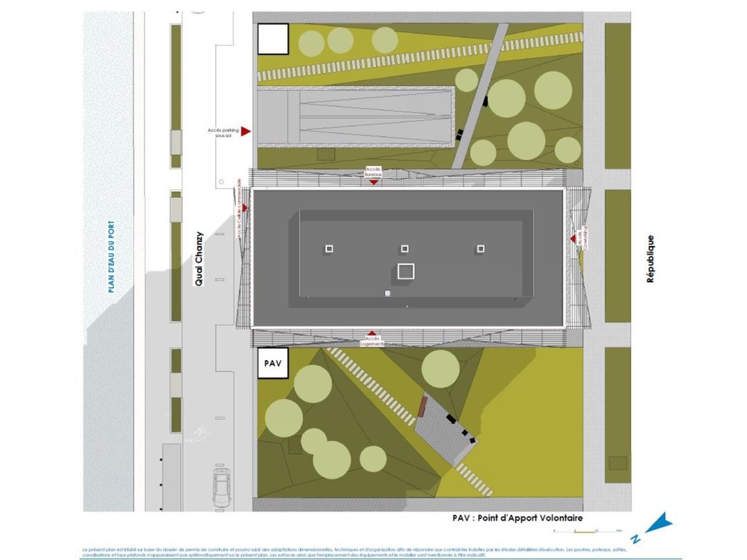The height and width of the screenshot is (560, 747).
Task: Click the red Accès Logements arrow marker
Action: pos(372,333)
